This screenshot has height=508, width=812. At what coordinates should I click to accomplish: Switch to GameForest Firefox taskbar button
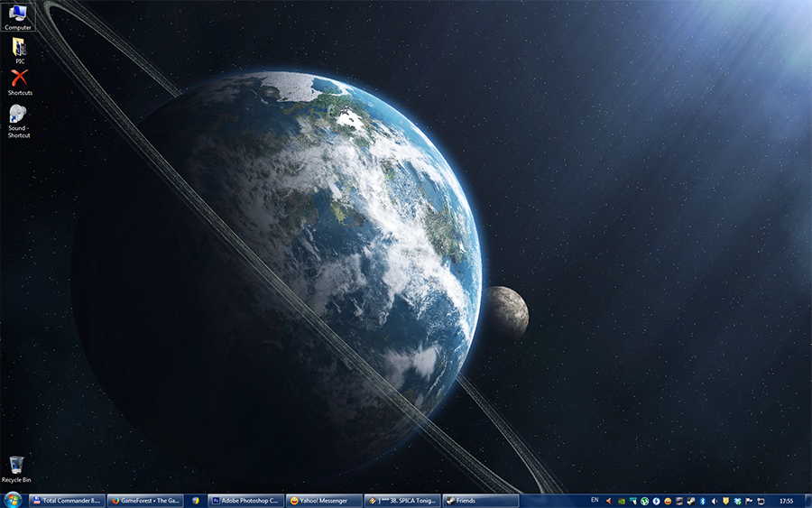(145, 501)
